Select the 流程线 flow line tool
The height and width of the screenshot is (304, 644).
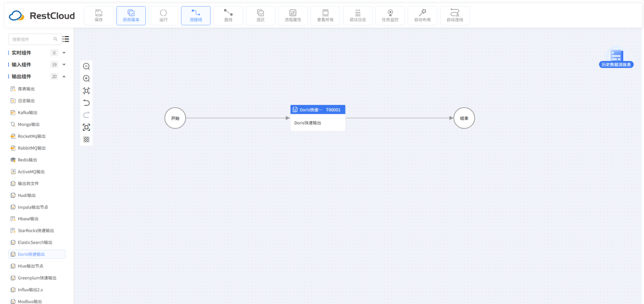tap(196, 16)
